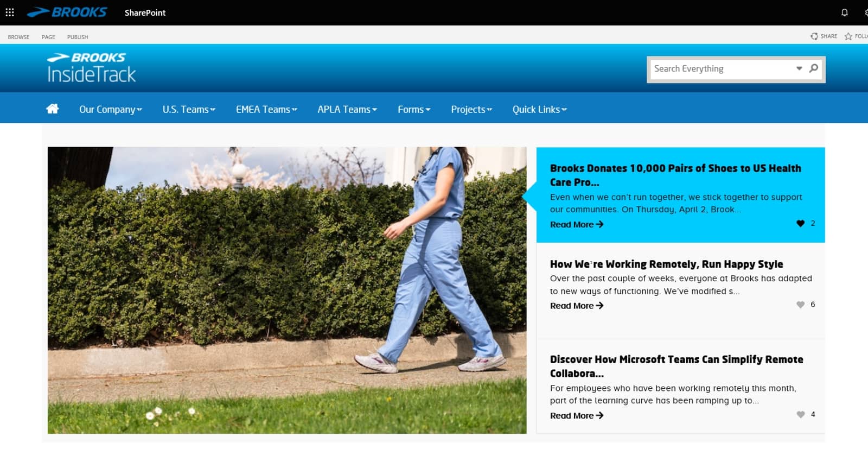Viewport: 868px width, 474px height.
Task: Expand the Forms menu
Action: click(x=414, y=109)
